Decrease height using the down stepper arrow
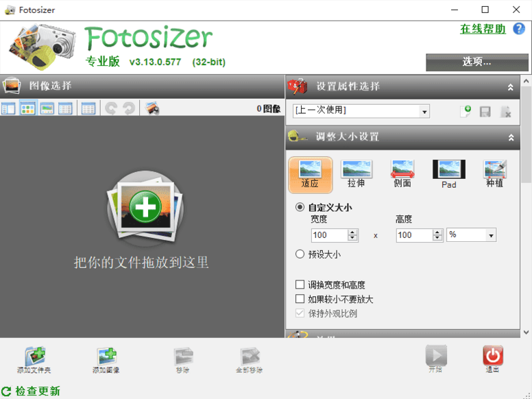This screenshot has width=532, height=399. click(x=437, y=238)
